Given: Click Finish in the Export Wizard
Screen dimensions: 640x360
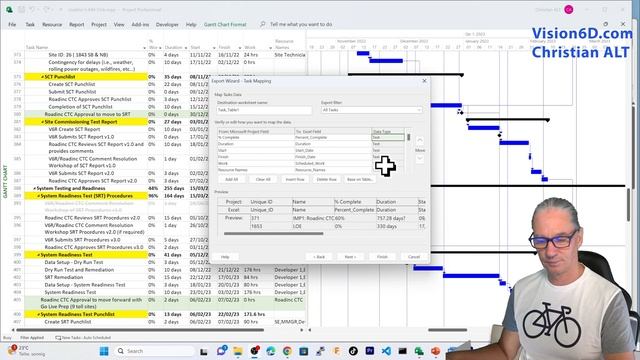Looking at the screenshot, I should pyautogui.click(x=382, y=257).
